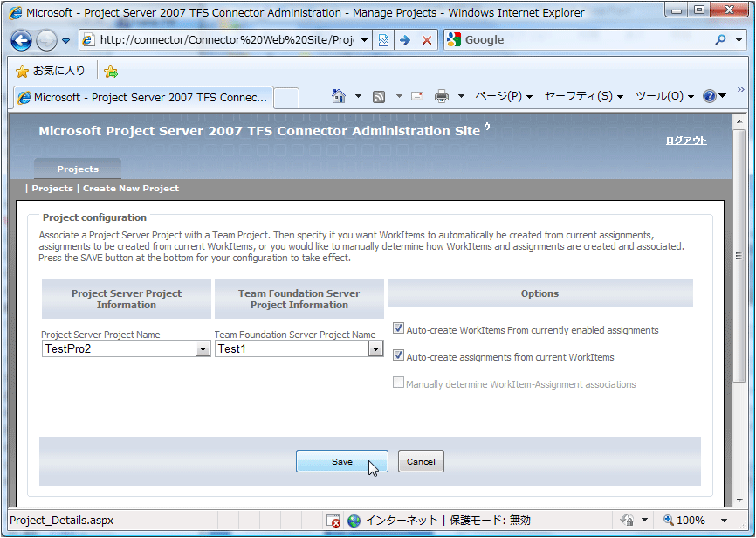Expand the Home icon dropdown arrow
Image resolution: width=756 pixels, height=538 pixels.
click(358, 96)
